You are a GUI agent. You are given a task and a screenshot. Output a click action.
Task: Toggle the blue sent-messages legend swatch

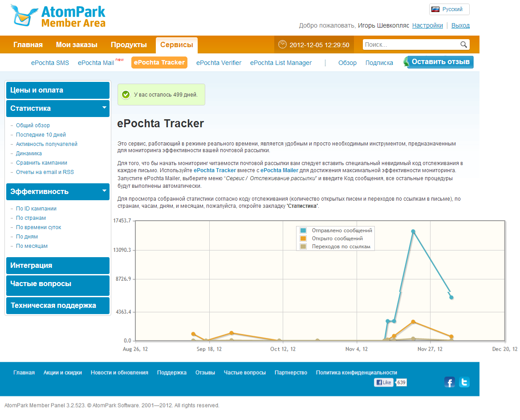[x=303, y=230]
